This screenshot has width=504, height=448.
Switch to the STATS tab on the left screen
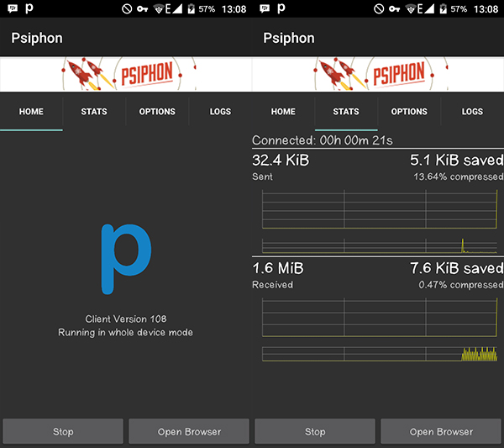tap(94, 112)
